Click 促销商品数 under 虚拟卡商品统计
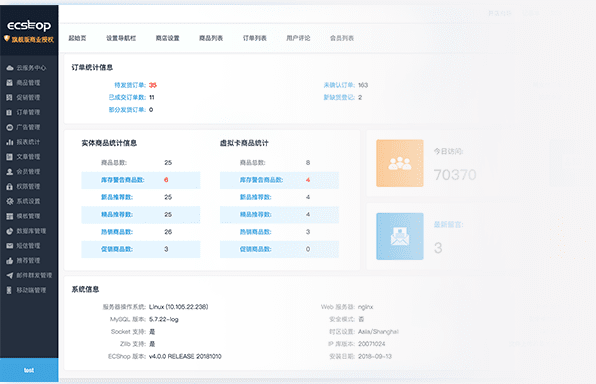596x384 pixels. click(x=255, y=249)
